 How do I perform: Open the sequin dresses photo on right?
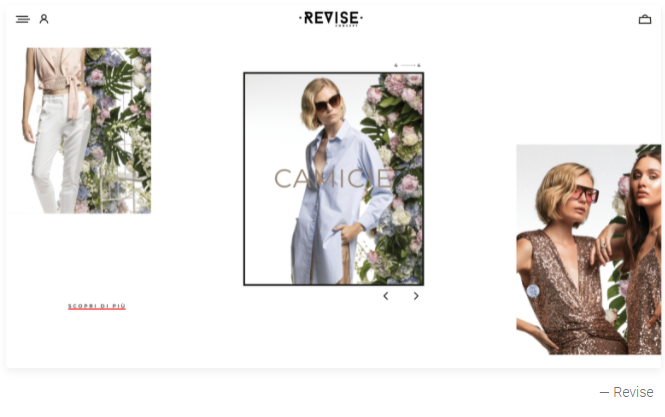(588, 249)
